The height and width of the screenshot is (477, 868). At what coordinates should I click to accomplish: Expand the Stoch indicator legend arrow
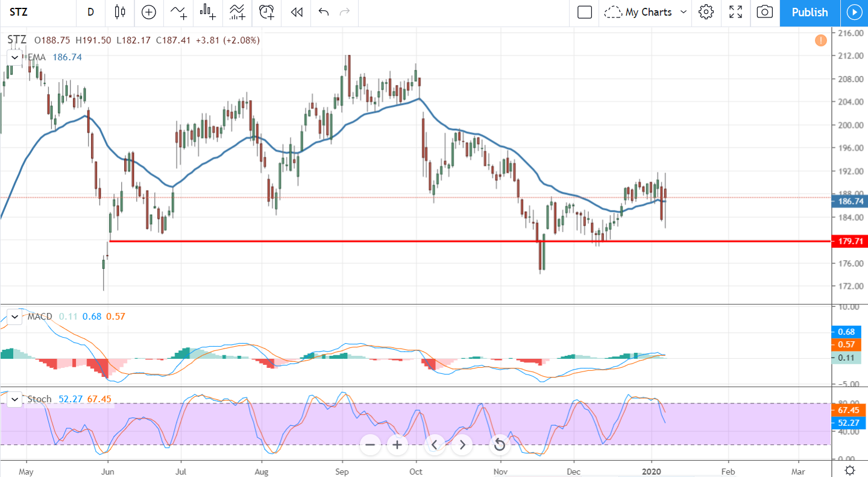tap(14, 399)
